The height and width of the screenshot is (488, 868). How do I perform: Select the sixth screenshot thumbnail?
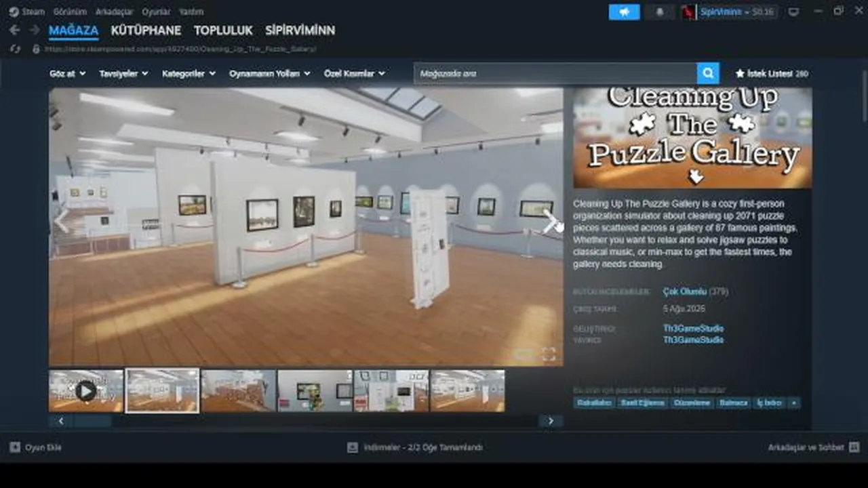pyautogui.click(x=468, y=390)
